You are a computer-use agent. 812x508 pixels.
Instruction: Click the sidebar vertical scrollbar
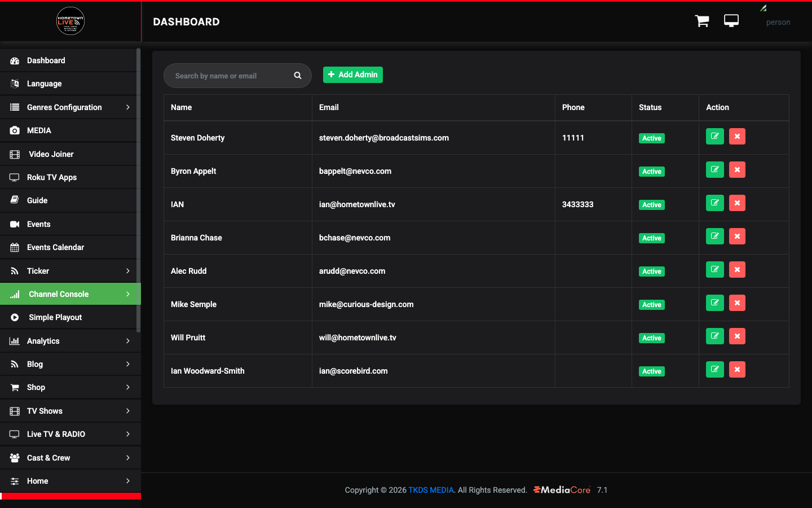[138, 190]
